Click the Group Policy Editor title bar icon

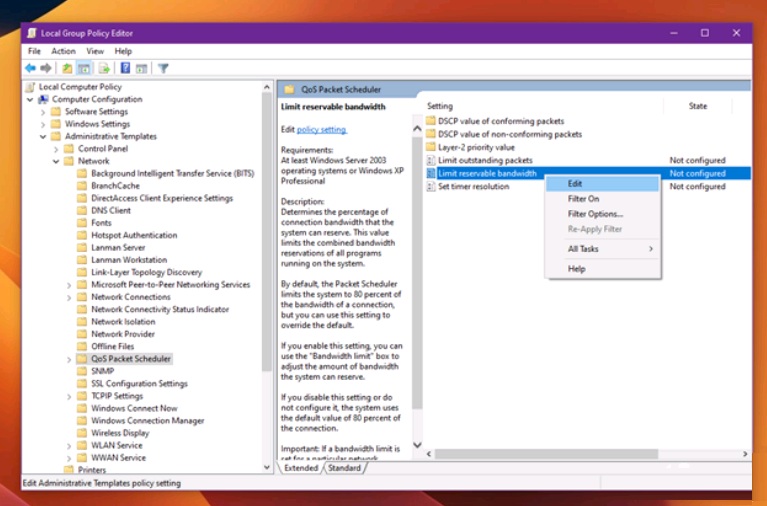(x=32, y=33)
